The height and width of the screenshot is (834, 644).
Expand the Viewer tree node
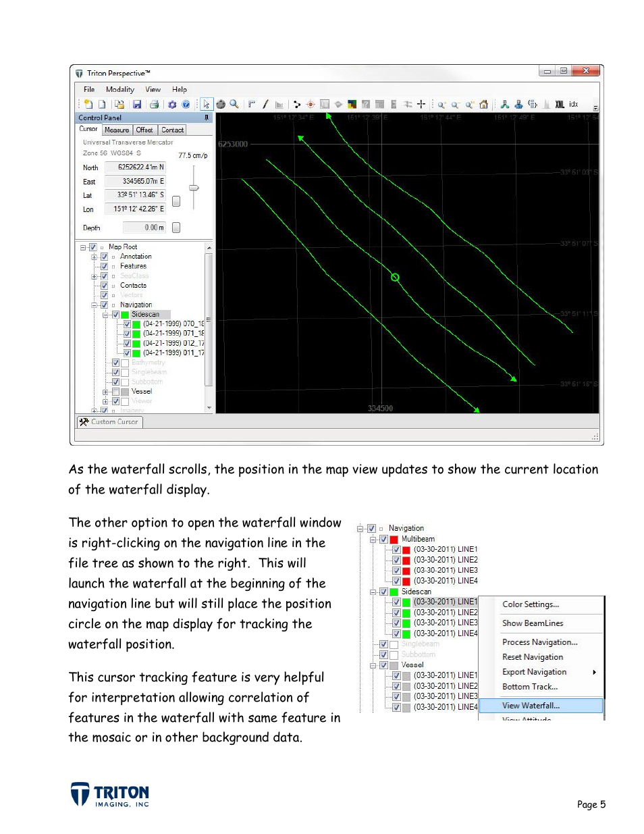coord(106,401)
